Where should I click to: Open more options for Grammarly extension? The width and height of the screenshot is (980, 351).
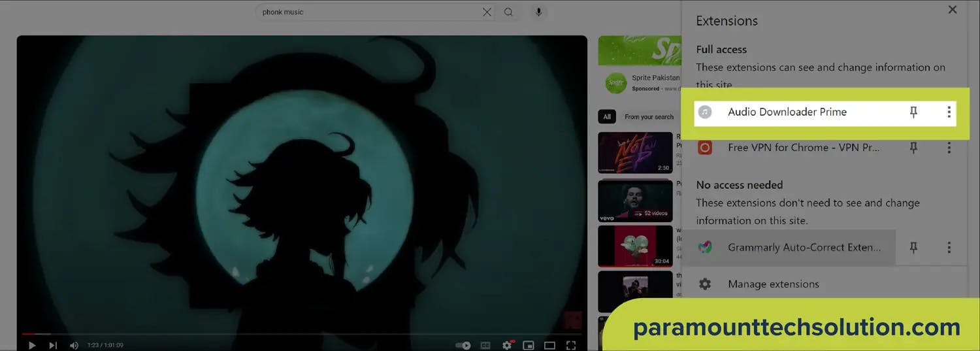click(x=949, y=248)
